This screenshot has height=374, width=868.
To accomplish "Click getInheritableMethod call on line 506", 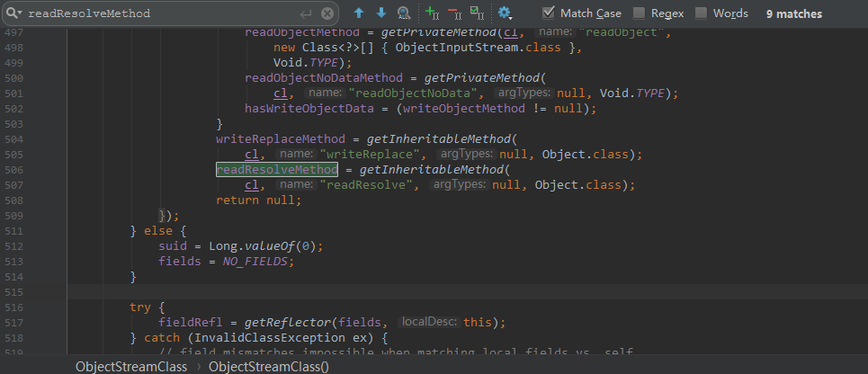I will click(431, 169).
